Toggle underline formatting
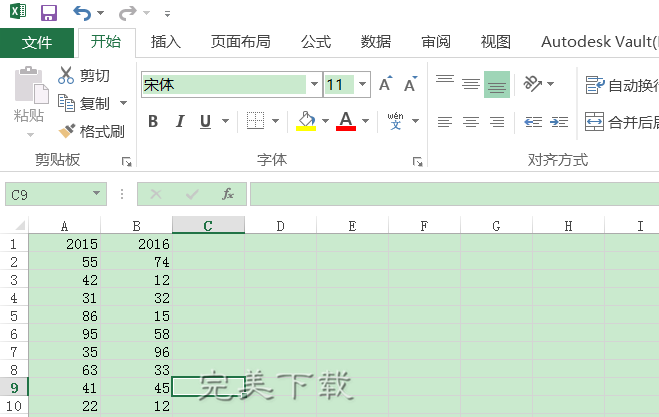 click(206, 121)
